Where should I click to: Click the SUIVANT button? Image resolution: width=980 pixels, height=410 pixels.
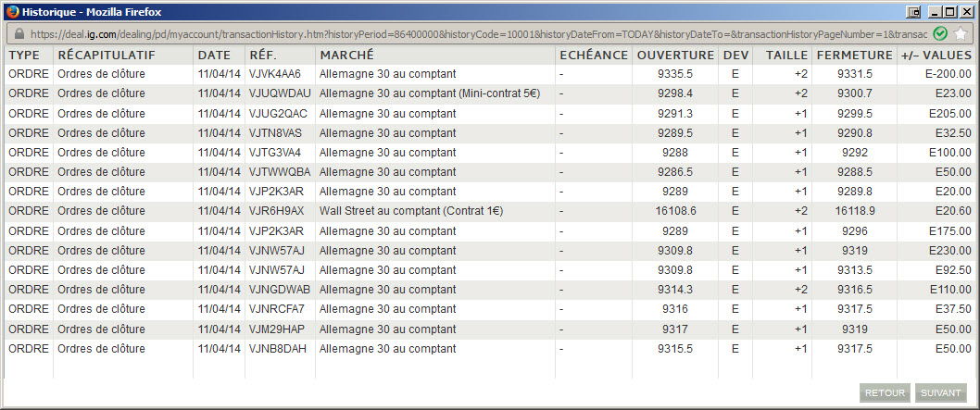(x=940, y=392)
